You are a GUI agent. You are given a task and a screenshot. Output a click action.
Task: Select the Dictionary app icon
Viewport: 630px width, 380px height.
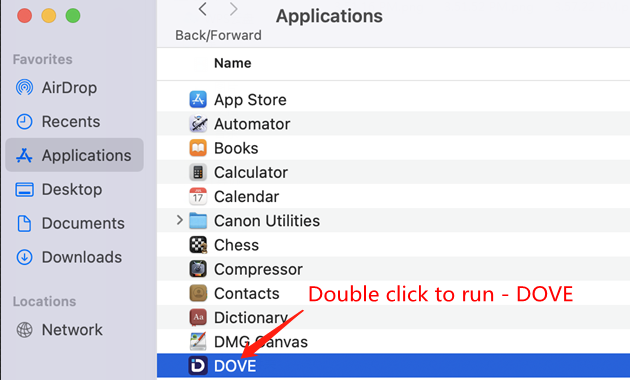[198, 317]
